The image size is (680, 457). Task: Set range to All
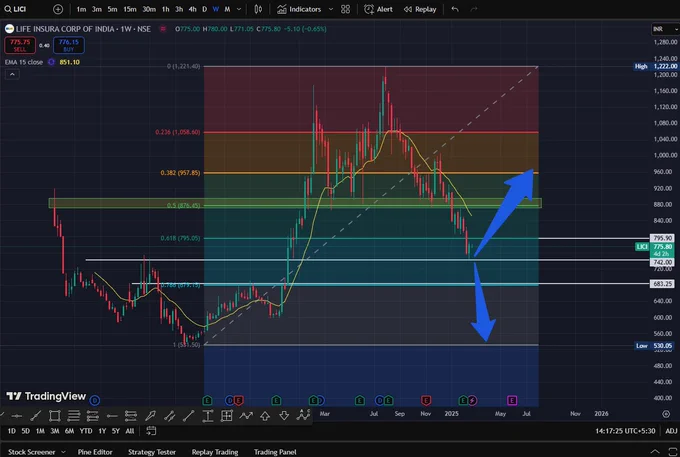pos(130,431)
